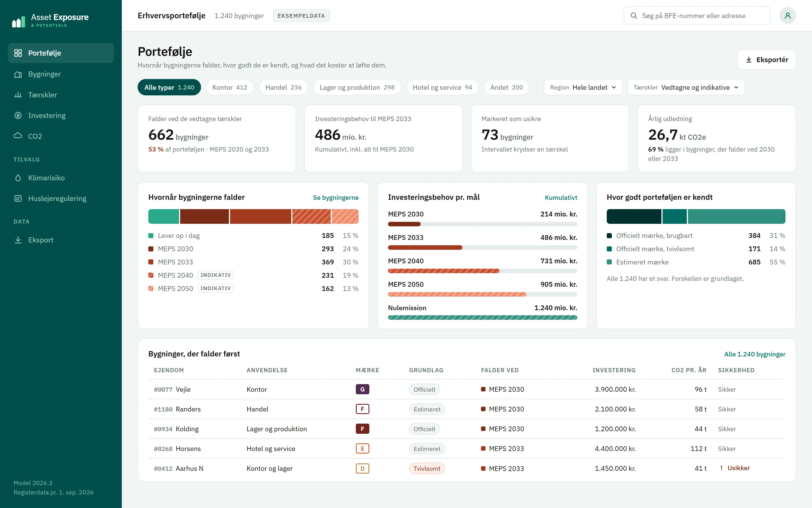812x508 pixels.
Task: Click the INDIKATIV tag beside MEPS 2040
Action: pyautogui.click(x=215, y=275)
